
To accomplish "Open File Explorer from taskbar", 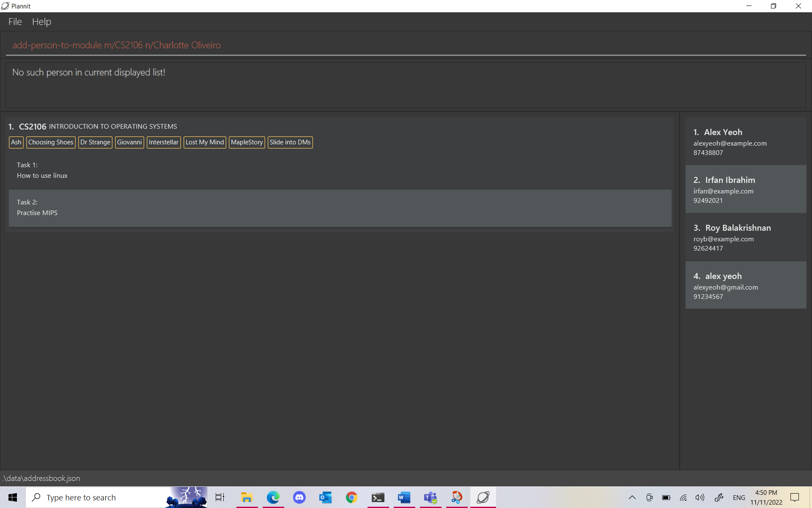I will pos(247,497).
